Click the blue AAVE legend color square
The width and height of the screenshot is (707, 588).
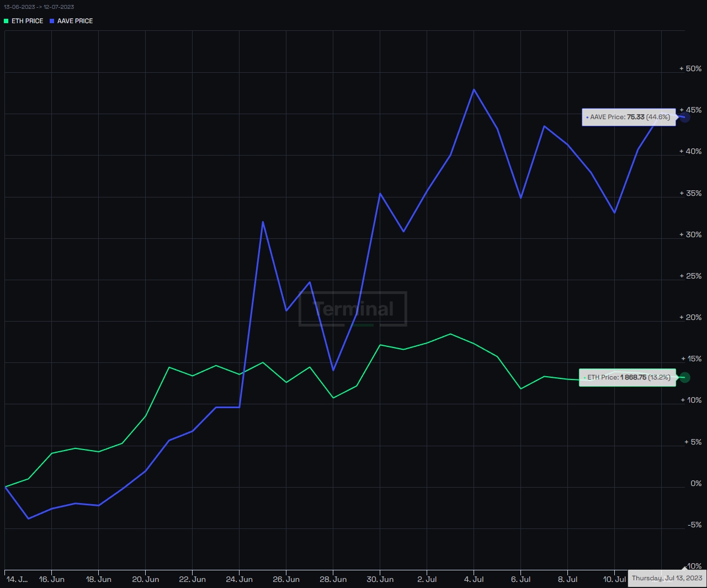click(x=52, y=21)
